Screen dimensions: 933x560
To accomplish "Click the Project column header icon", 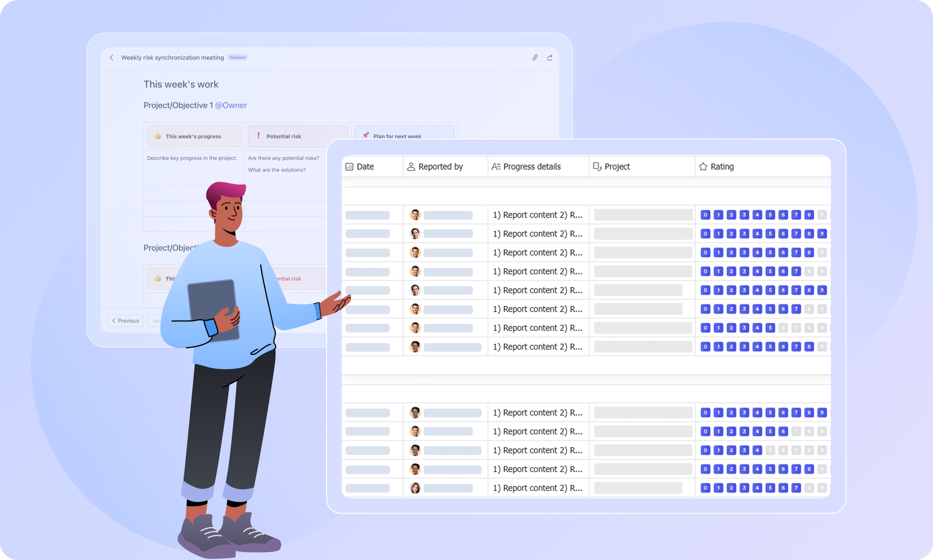I will click(597, 167).
